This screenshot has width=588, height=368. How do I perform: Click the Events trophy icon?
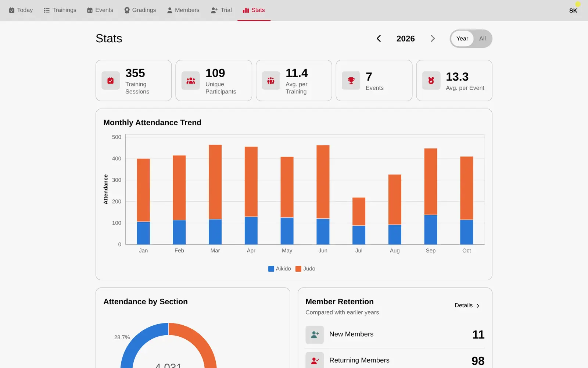351,81
